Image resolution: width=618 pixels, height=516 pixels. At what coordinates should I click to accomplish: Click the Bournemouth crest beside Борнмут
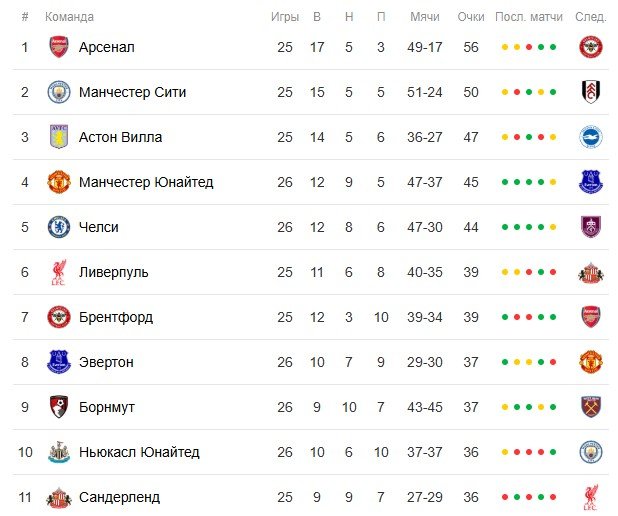click(59, 407)
